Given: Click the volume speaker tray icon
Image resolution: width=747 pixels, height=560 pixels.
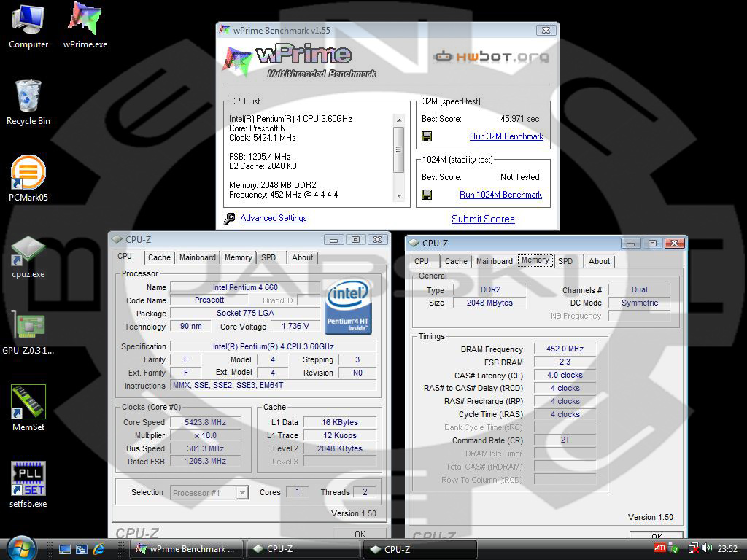Looking at the screenshot, I should click(707, 548).
